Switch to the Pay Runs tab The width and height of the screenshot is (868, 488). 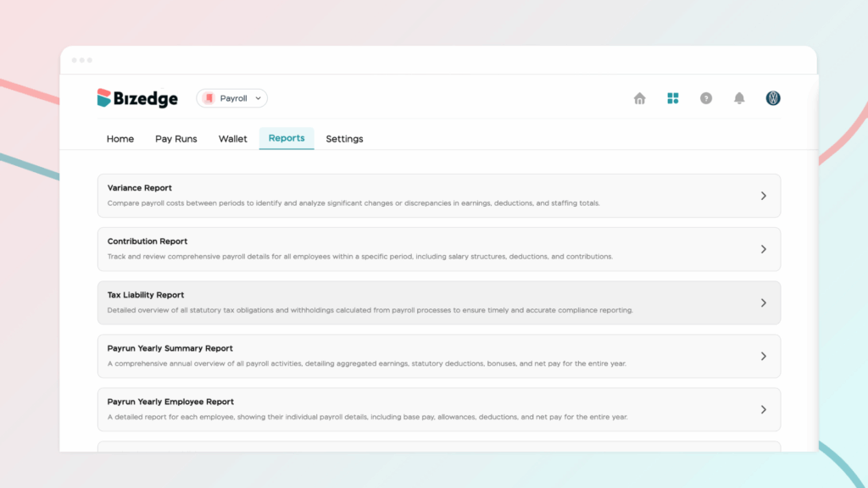point(176,139)
